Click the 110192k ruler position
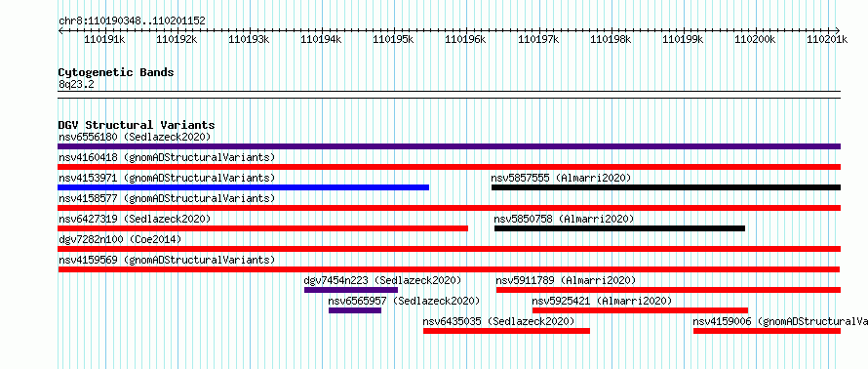The image size is (868, 369). pos(177,39)
